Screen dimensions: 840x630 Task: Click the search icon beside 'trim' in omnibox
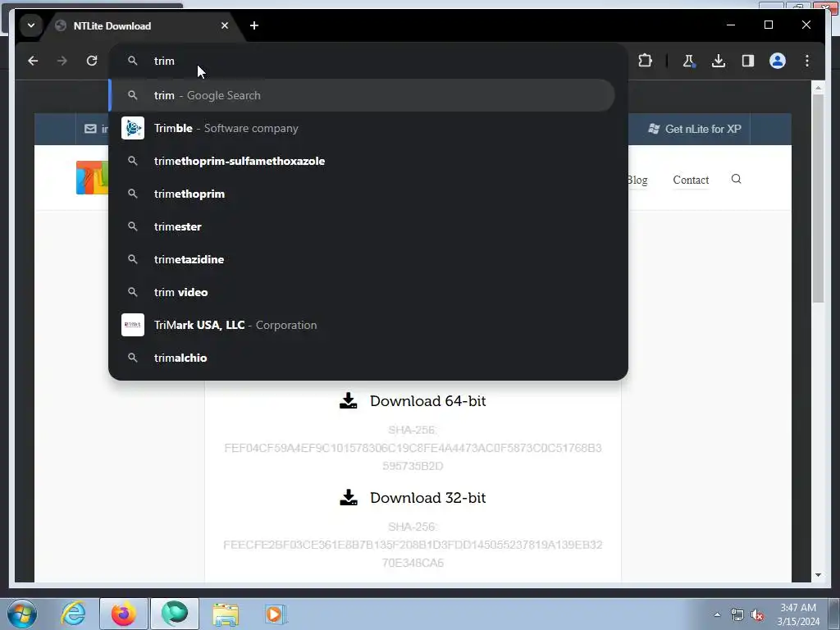pos(133,61)
